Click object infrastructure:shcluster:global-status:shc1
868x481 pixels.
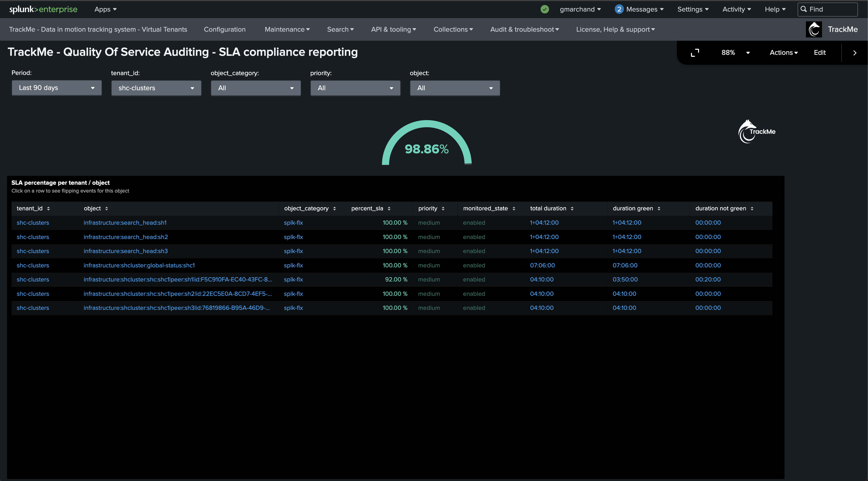pyautogui.click(x=139, y=265)
